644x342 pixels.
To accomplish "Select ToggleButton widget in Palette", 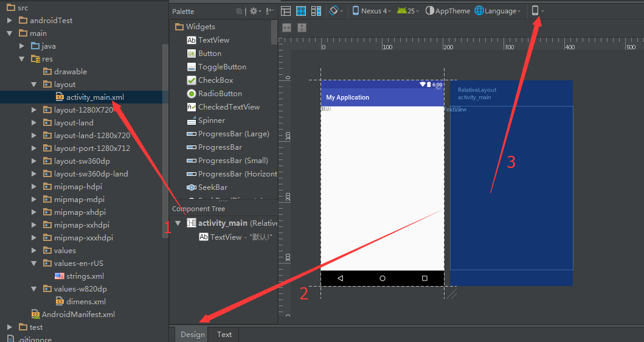I will click(x=222, y=67).
